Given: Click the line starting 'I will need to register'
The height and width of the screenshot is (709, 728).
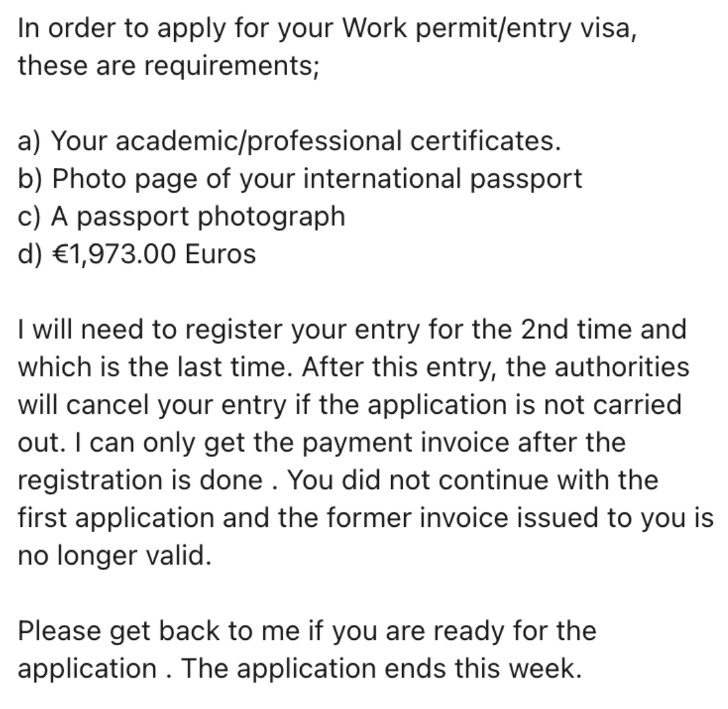Looking at the screenshot, I should 352,329.
